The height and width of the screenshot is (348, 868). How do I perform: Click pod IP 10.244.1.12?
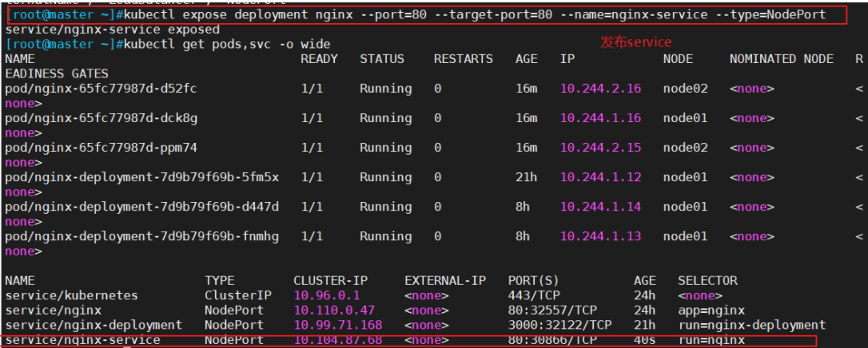click(x=600, y=177)
